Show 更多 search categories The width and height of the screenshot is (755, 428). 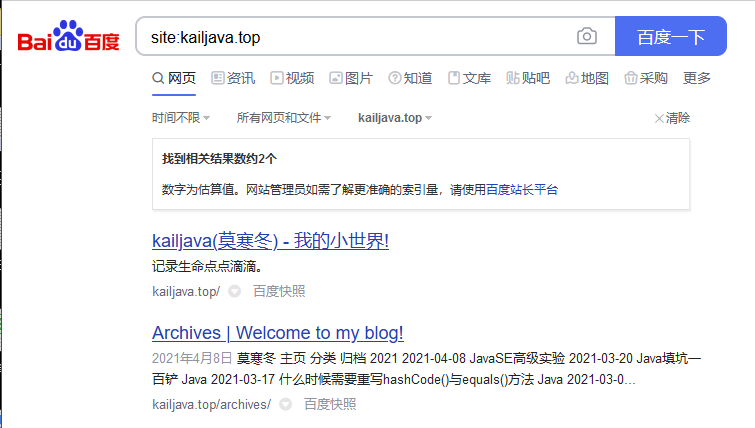697,78
